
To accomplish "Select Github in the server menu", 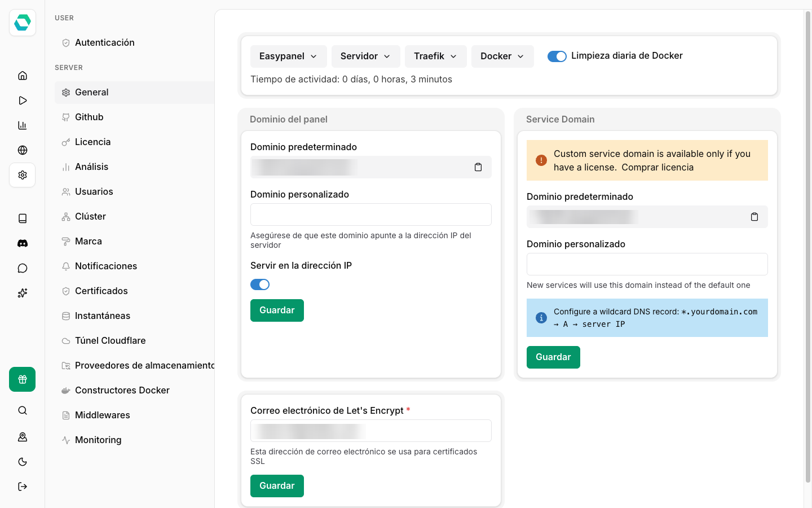I will [x=134, y=117].
